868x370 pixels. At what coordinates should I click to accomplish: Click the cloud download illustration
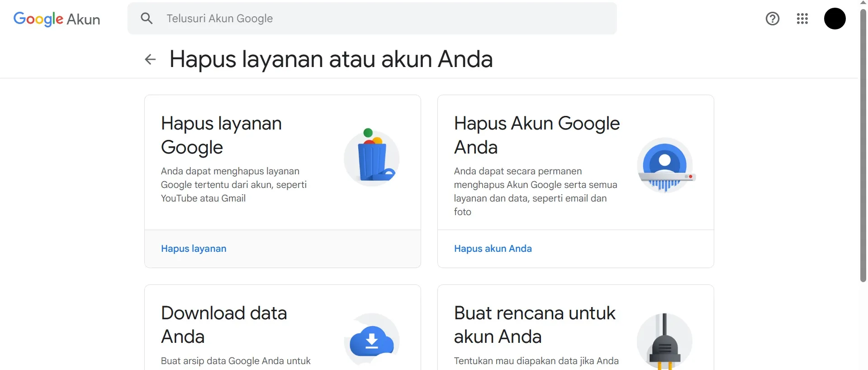point(372,341)
